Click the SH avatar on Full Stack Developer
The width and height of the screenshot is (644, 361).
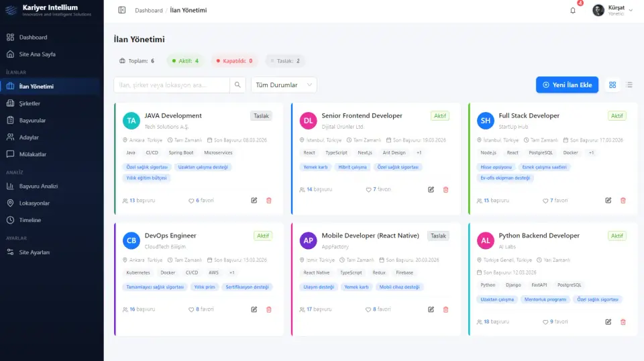coord(486,121)
